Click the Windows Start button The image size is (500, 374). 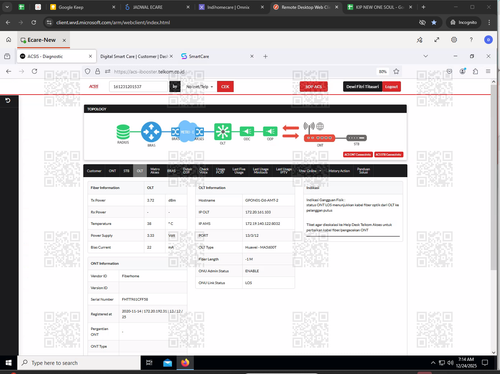tap(9, 363)
